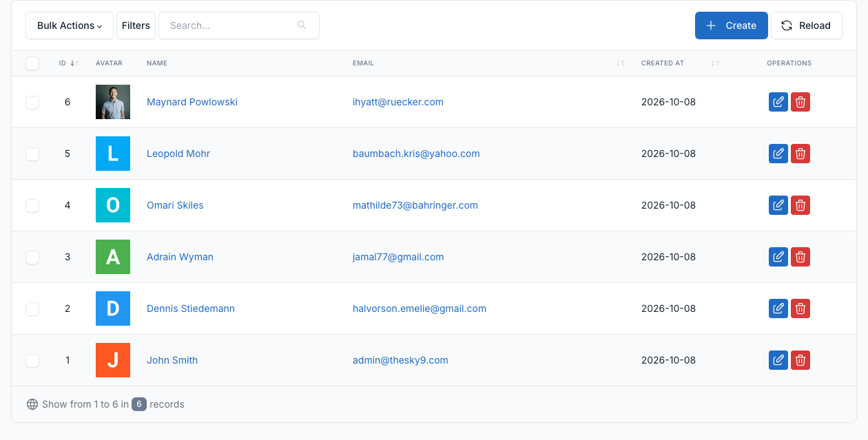Image resolution: width=868 pixels, height=440 pixels.
Task: Edit the Leopold Mohr record
Action: point(778,154)
